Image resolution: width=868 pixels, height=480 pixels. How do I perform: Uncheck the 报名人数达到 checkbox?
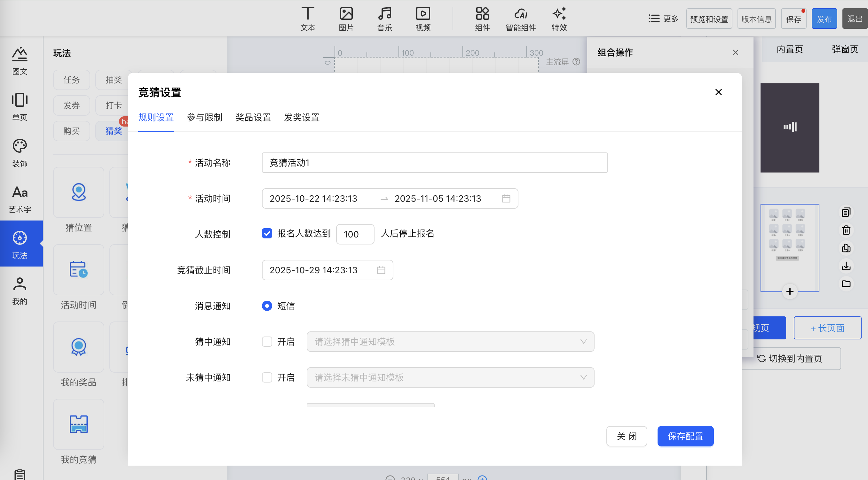(267, 234)
